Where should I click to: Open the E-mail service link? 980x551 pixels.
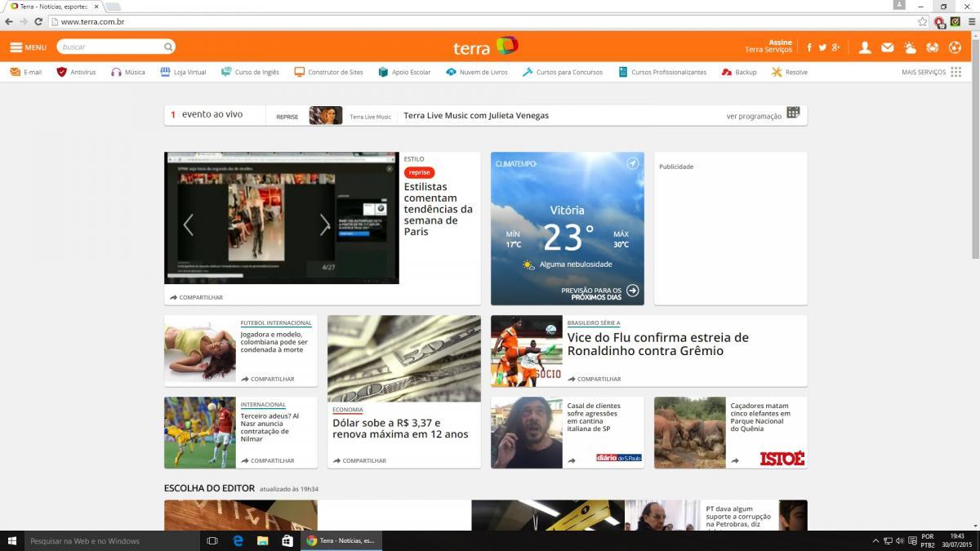[x=26, y=72]
